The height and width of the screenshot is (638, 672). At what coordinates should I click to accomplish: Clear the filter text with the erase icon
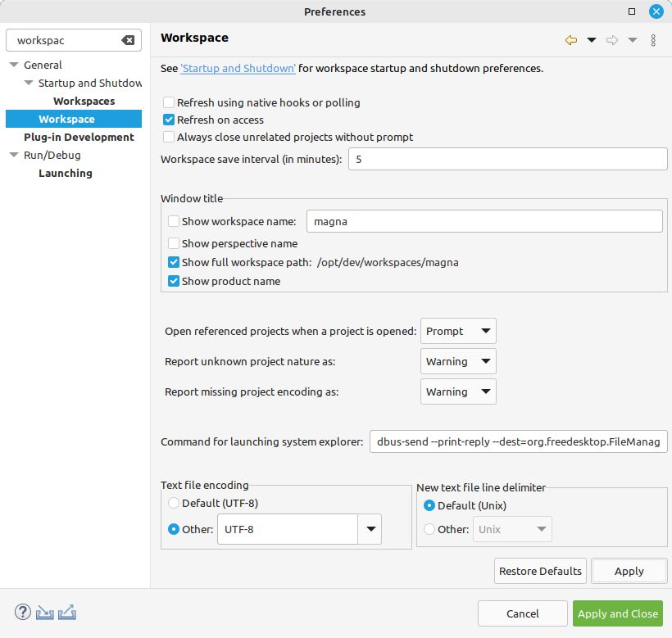pyautogui.click(x=128, y=40)
